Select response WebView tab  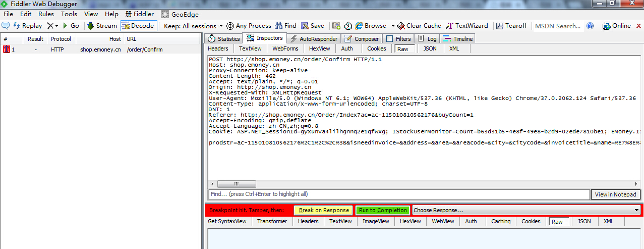click(x=443, y=221)
